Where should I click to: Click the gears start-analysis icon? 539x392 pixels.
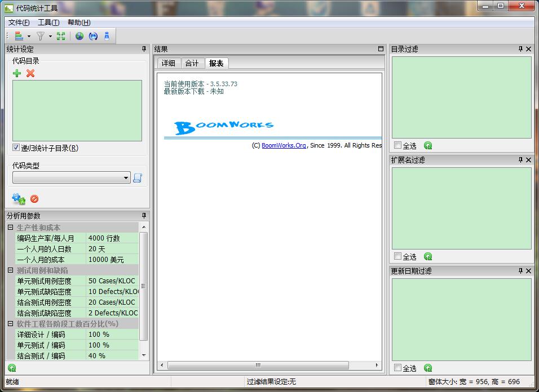point(19,199)
